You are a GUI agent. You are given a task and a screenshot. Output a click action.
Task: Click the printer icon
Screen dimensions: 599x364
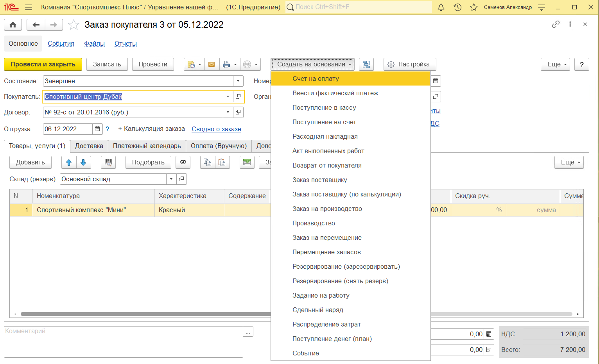pyautogui.click(x=226, y=64)
